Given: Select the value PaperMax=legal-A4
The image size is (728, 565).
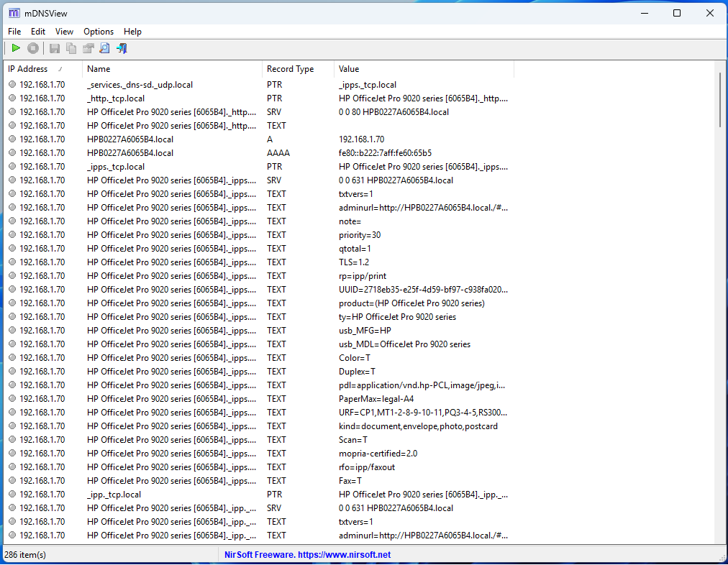Looking at the screenshot, I should [376, 399].
